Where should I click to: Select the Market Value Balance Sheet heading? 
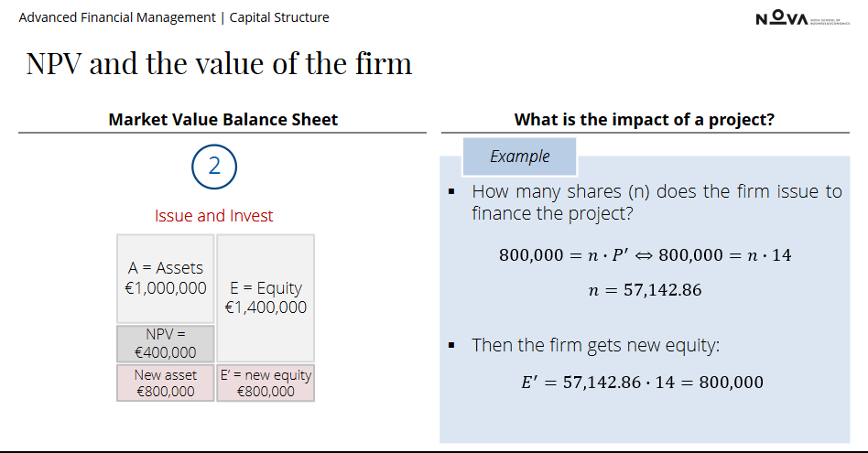pyautogui.click(x=222, y=120)
